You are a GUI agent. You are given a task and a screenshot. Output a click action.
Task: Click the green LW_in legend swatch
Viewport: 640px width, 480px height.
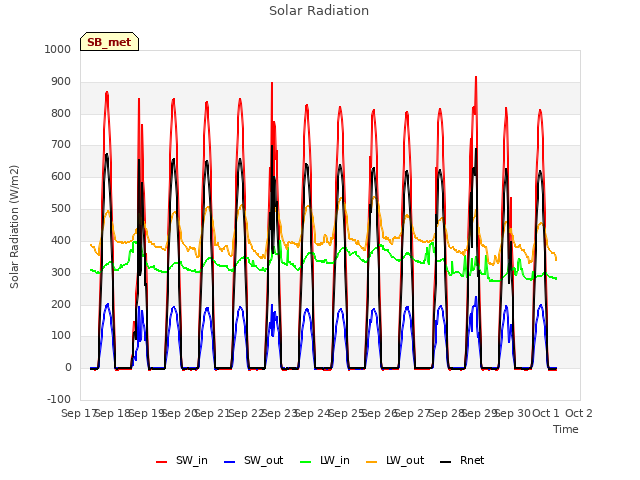click(x=306, y=462)
